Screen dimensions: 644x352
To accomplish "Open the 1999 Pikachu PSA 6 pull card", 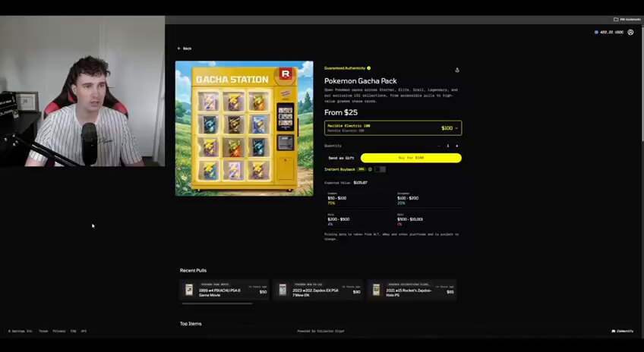I will 224,290.
